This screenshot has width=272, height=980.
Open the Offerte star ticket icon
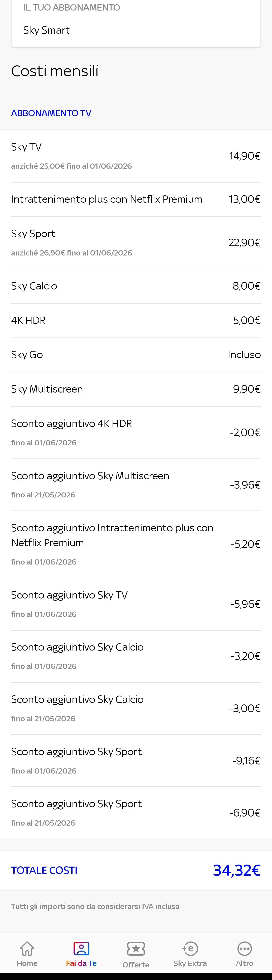[x=136, y=949]
